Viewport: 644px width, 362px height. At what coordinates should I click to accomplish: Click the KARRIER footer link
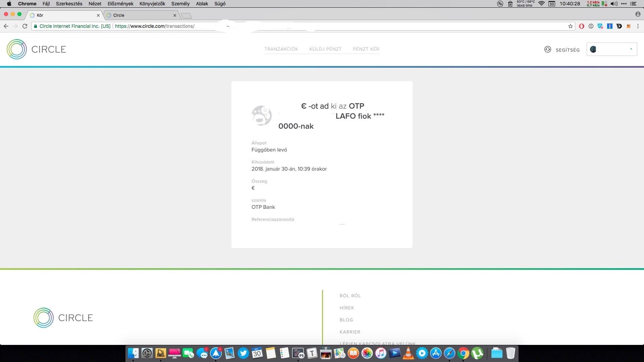[350, 332]
